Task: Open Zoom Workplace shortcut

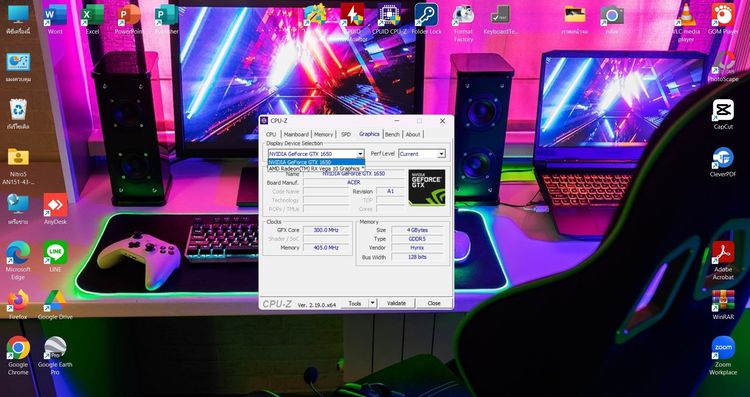Action: (x=723, y=355)
